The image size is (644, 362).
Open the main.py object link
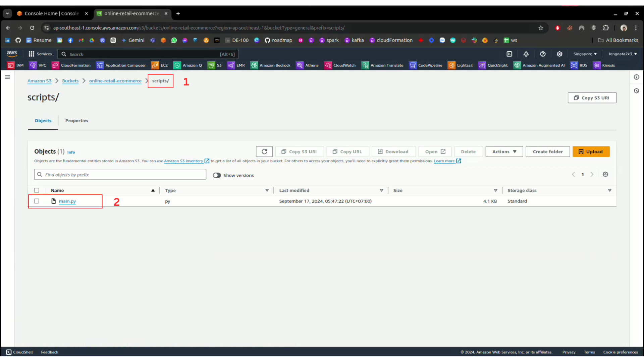67,201
